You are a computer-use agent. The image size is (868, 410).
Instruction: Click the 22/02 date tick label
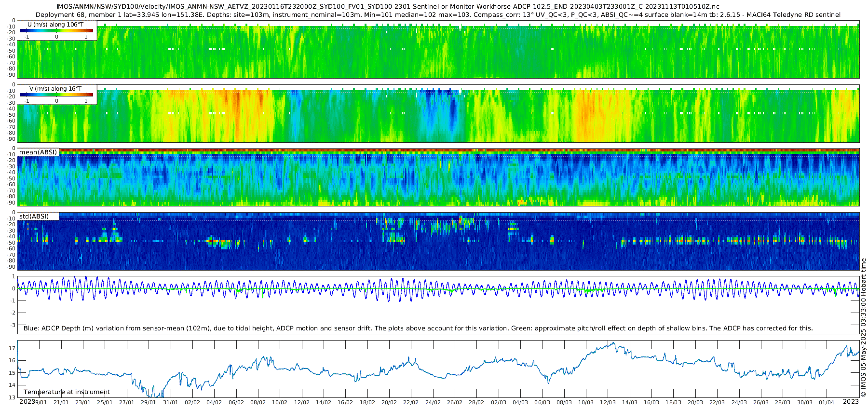coord(411,402)
